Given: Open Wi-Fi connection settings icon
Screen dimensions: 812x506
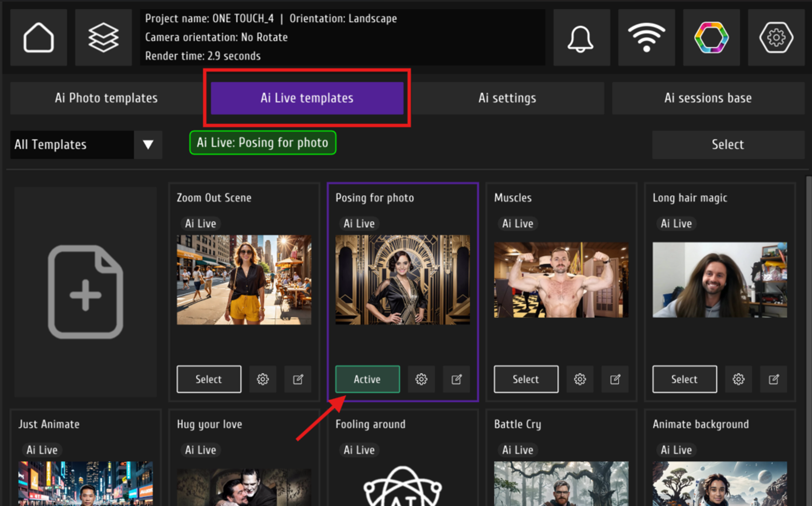Looking at the screenshot, I should 646,38.
